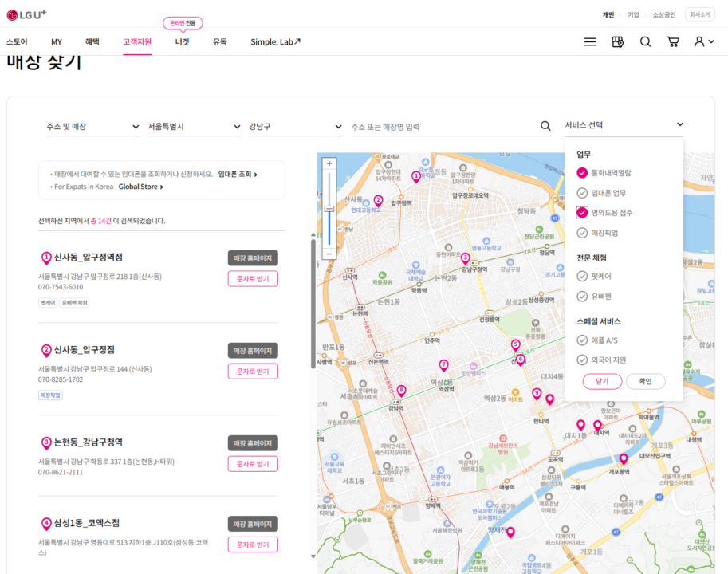The image size is (728, 574).
Task: Click the address search magnifier icon
Action: [x=545, y=126]
